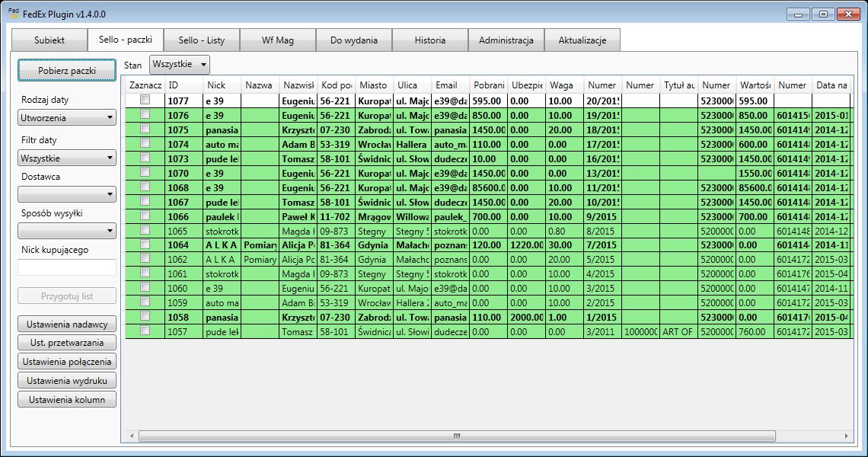Toggle the checkbox for row 1064

tap(145, 244)
